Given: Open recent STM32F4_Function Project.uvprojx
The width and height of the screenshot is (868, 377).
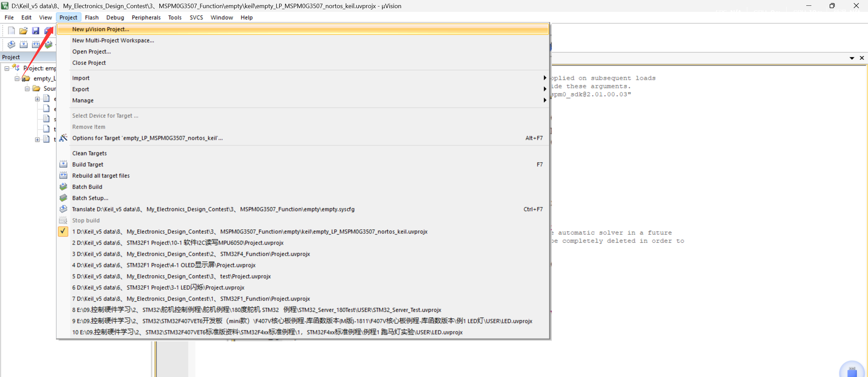Looking at the screenshot, I should click(x=191, y=254).
